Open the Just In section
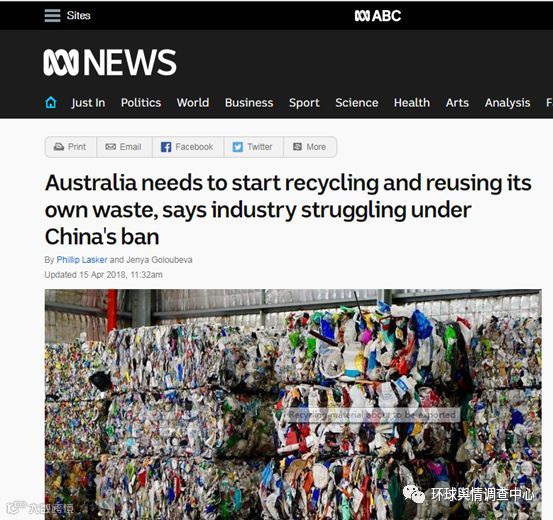Image resolution: width=553 pixels, height=520 pixels. (88, 103)
